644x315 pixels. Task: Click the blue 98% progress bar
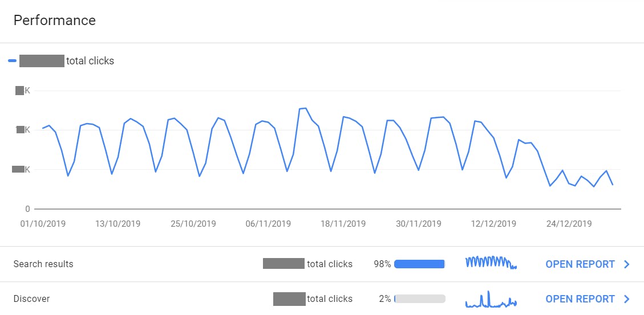pyautogui.click(x=419, y=264)
